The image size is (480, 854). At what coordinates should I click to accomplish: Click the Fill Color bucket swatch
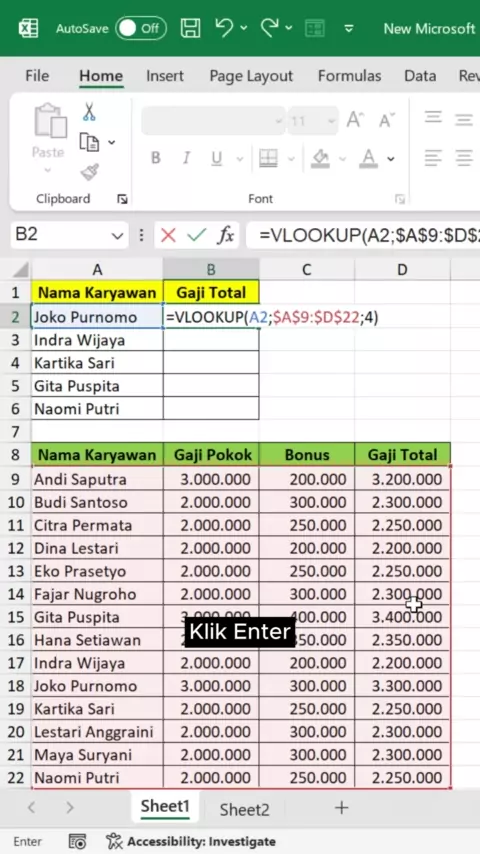click(320, 158)
